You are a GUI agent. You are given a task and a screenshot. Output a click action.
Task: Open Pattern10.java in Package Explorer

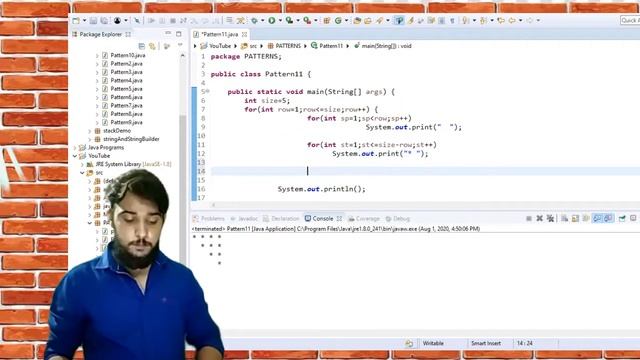[x=128, y=55]
